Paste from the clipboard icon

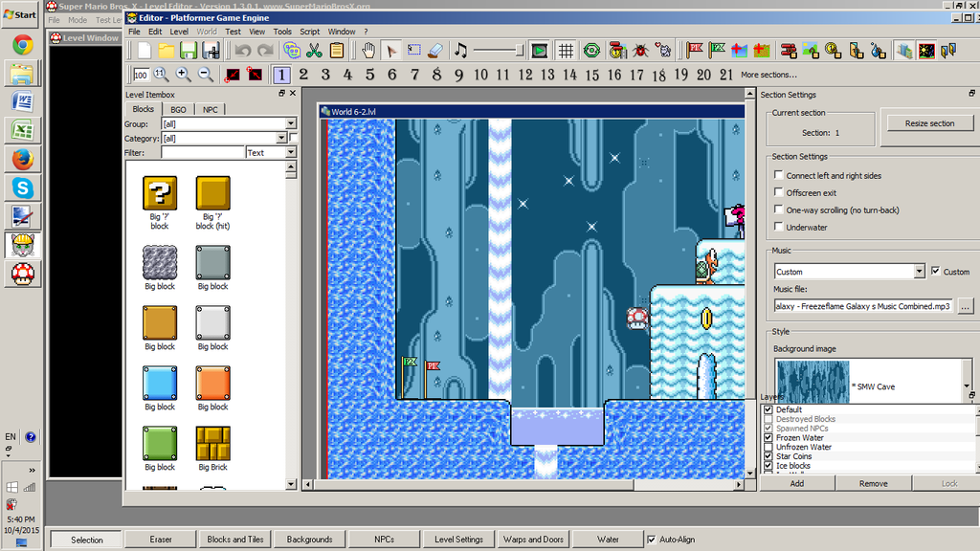click(336, 50)
